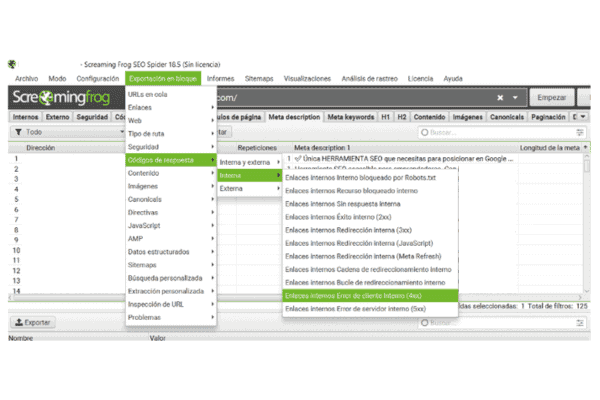Select Error de cliente interno (4xx) export
The image size is (600, 400).
370,296
